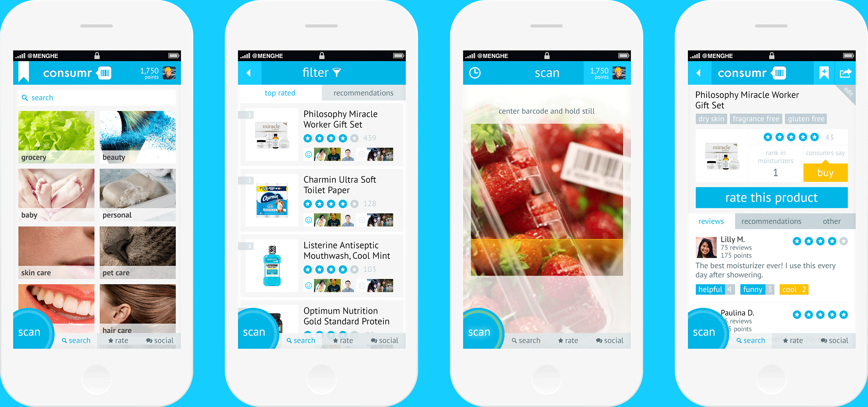
Task: Switch to the top rated tab
Action: click(280, 93)
